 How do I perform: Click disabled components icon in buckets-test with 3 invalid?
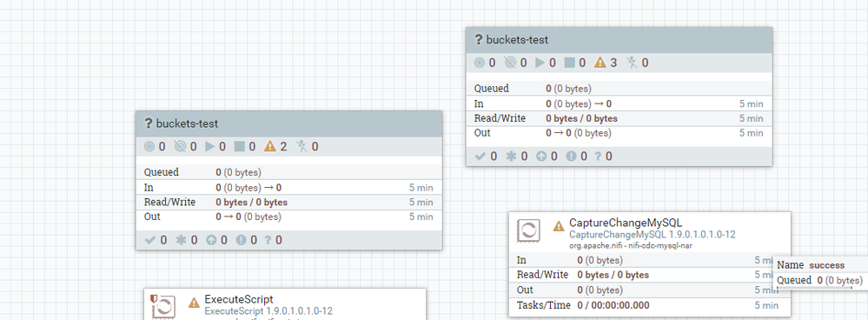633,63
